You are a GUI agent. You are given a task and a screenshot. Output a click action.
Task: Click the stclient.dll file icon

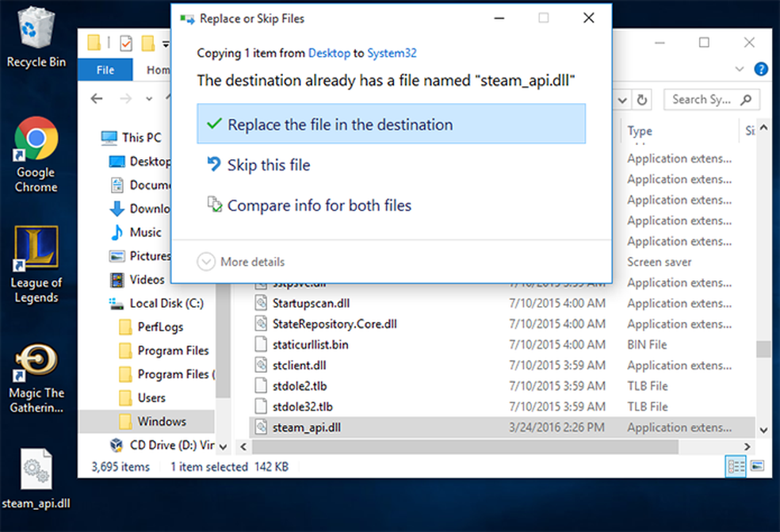[261, 366]
